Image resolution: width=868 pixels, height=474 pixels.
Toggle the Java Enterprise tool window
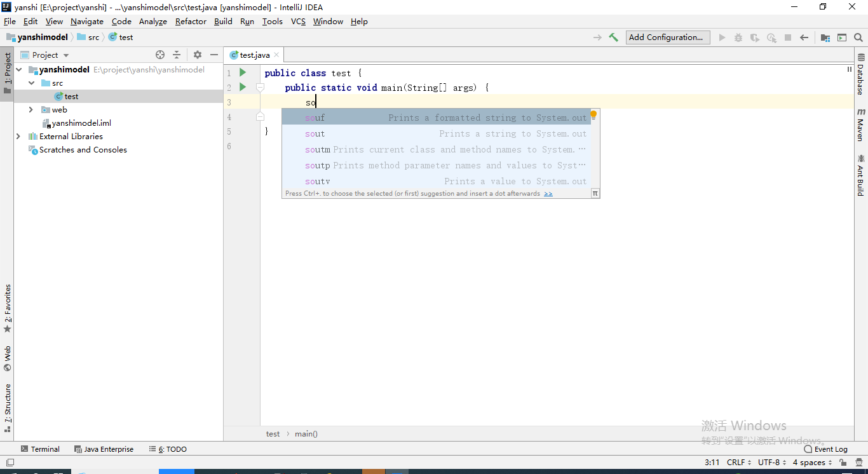click(104, 449)
